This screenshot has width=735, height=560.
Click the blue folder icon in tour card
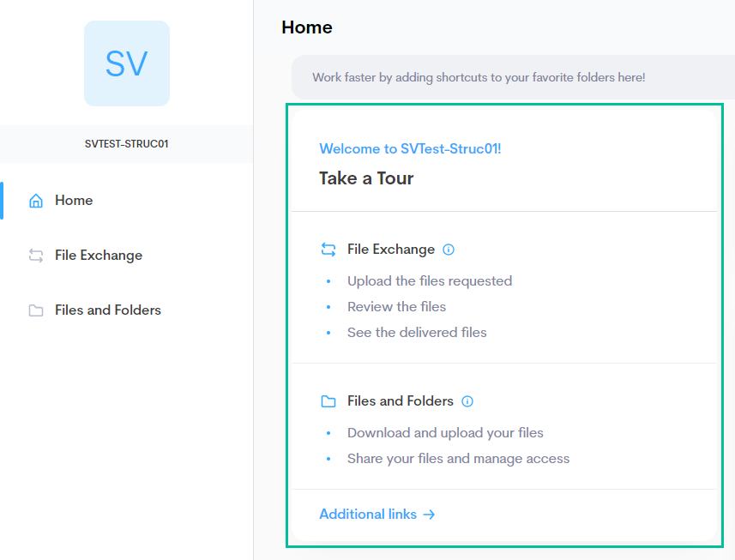[328, 401]
